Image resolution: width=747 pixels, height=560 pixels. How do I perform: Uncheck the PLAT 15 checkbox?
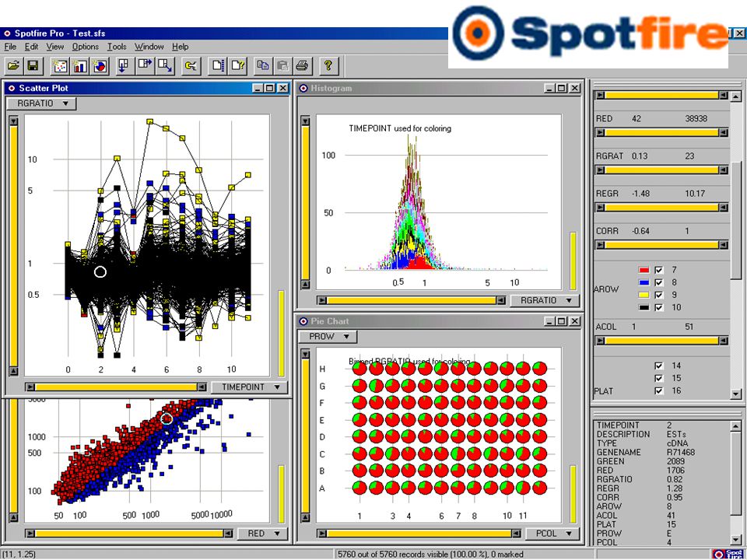click(x=659, y=378)
